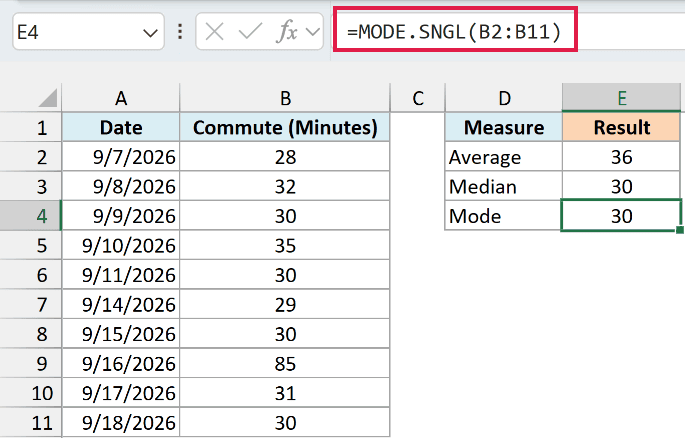Select row 9 header
Viewport: 685px width, 438px height.
[x=31, y=363]
